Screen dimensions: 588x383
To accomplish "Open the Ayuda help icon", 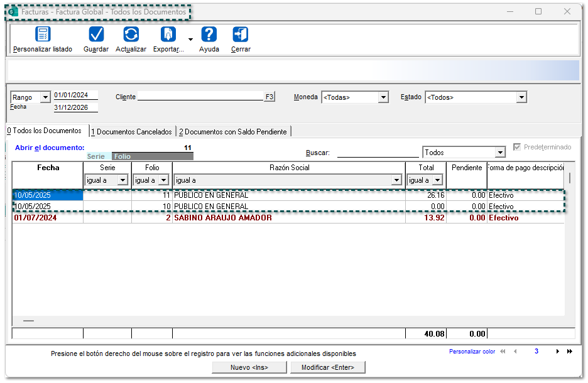I will [209, 35].
